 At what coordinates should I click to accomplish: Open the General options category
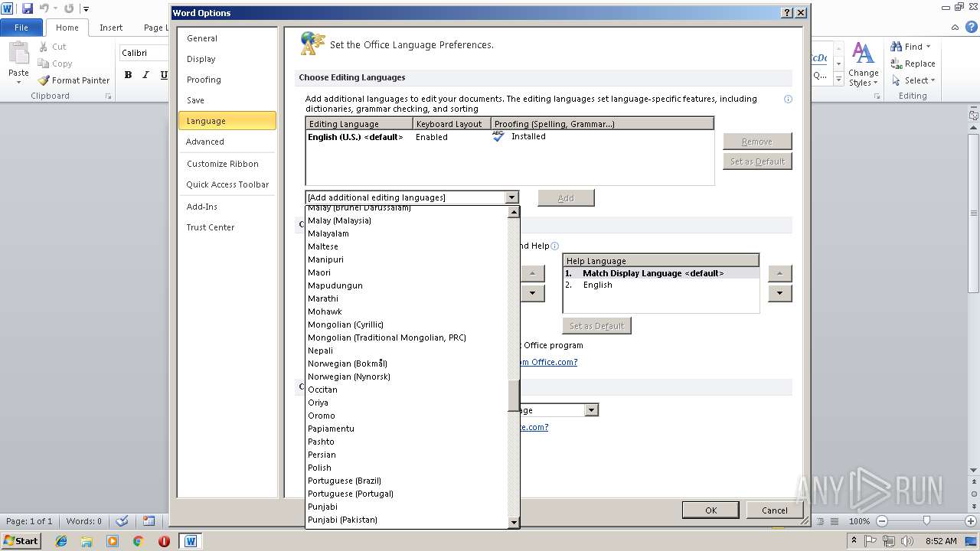click(x=227, y=38)
